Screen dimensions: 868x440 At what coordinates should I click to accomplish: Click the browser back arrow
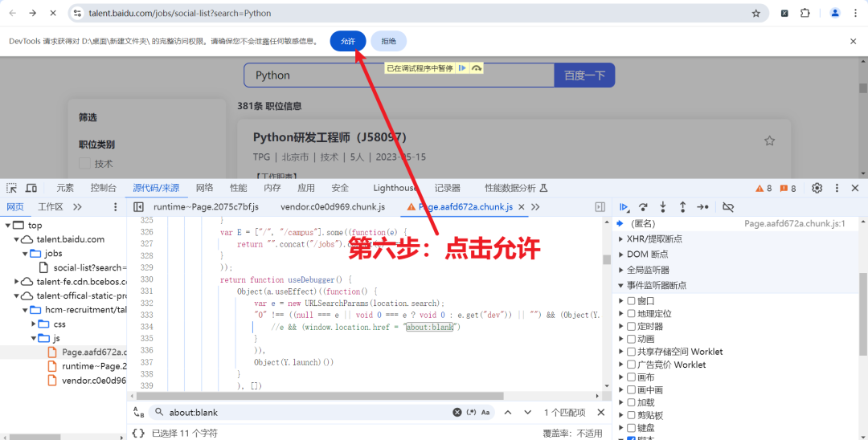click(x=13, y=13)
